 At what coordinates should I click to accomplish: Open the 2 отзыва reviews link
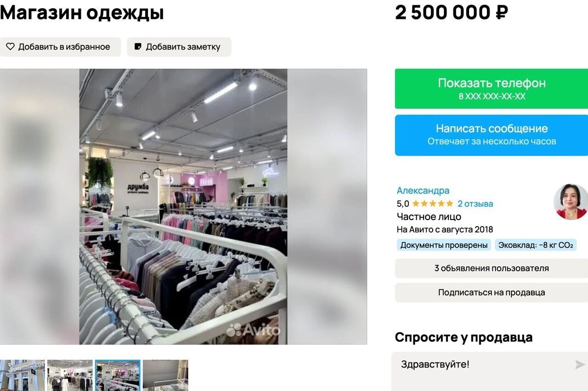pyautogui.click(x=475, y=204)
